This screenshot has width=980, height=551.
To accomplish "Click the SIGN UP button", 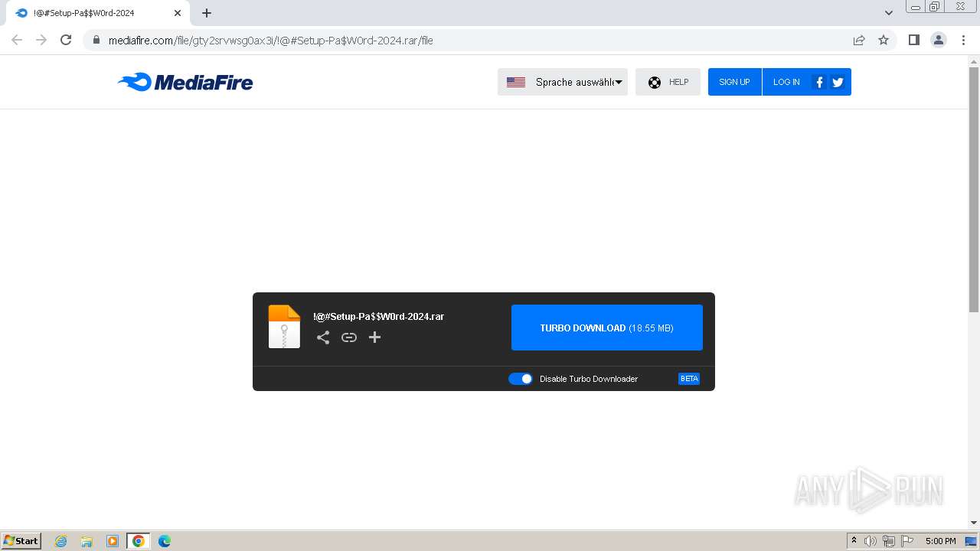I will coord(734,82).
